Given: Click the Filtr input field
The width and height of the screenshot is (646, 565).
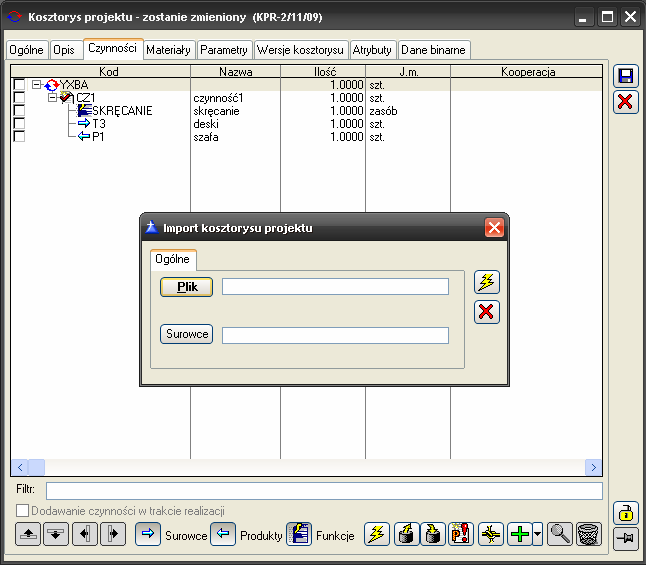Looking at the screenshot, I should (x=324, y=491).
